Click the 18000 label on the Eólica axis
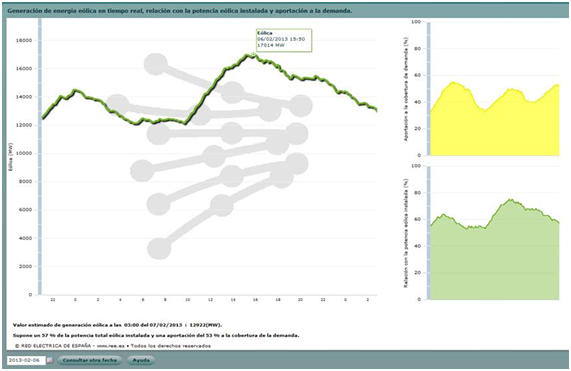Image resolution: width=571 pixels, height=371 pixels. click(24, 40)
